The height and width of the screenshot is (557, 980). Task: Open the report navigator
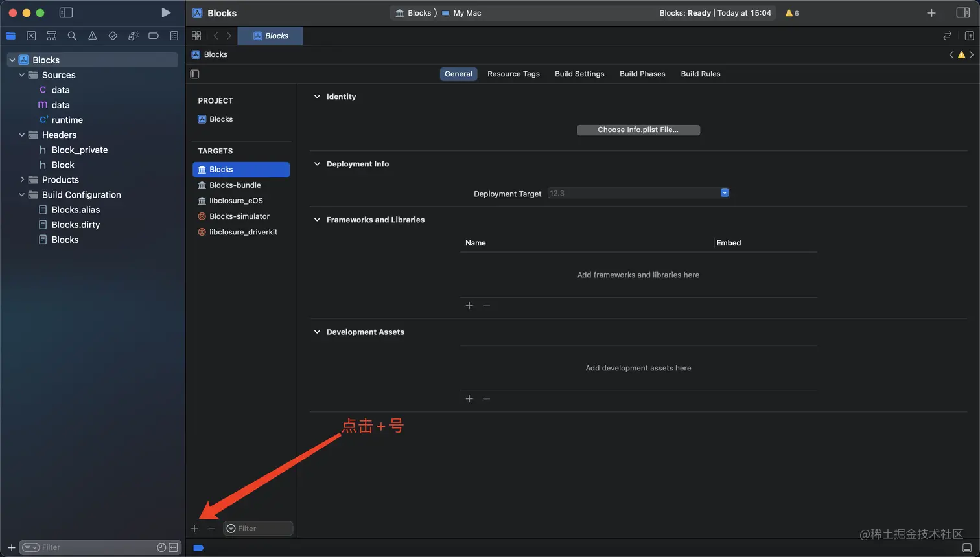pyautogui.click(x=174, y=36)
